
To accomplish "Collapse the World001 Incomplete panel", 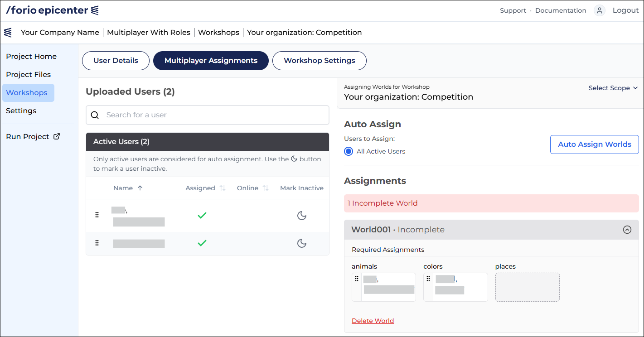I will coord(627,230).
